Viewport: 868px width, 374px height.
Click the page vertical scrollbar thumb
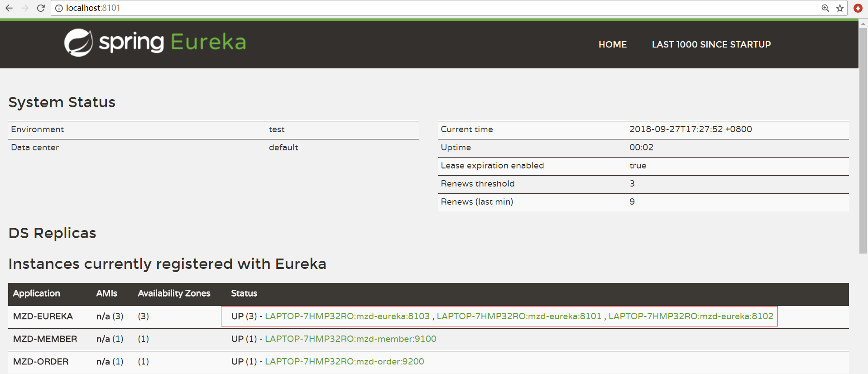click(863, 140)
